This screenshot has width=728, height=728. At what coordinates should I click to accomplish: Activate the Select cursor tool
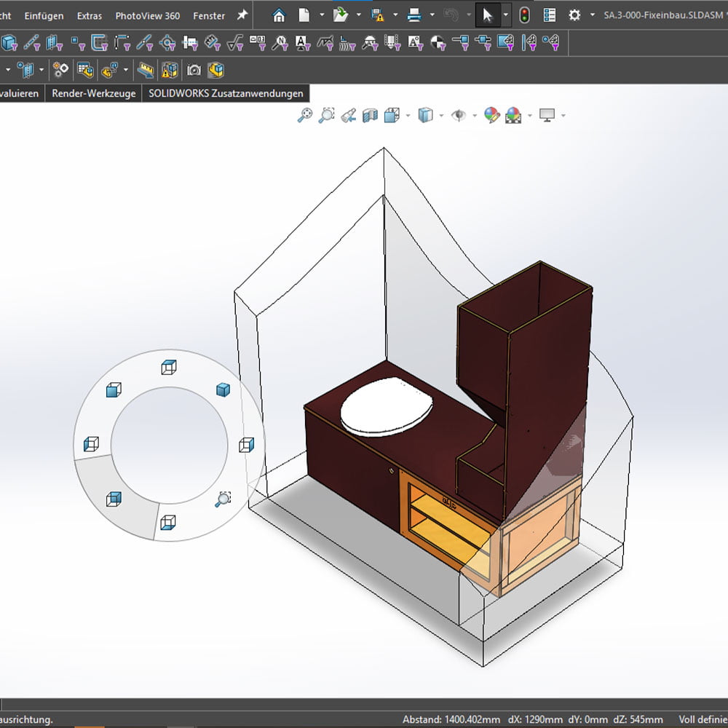(x=488, y=15)
